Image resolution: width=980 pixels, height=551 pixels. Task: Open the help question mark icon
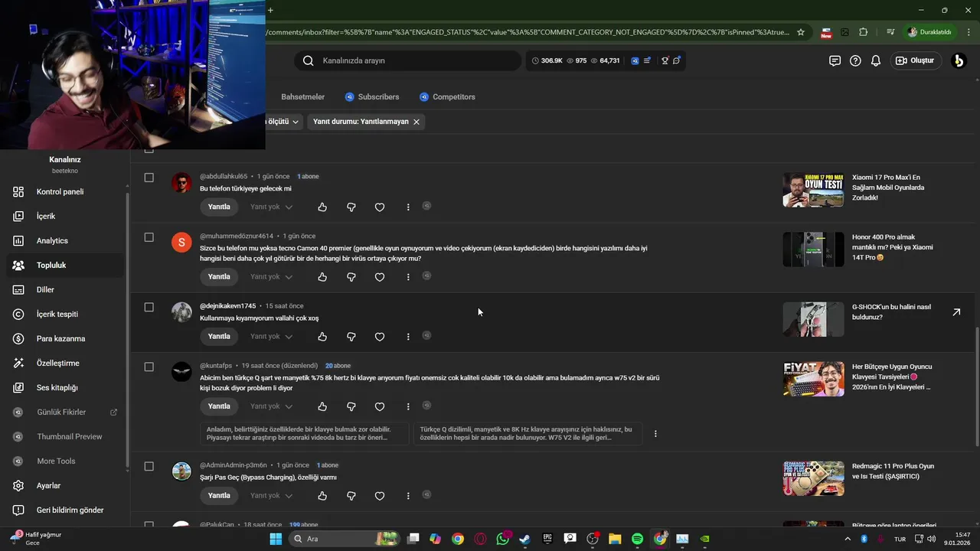pos(855,60)
